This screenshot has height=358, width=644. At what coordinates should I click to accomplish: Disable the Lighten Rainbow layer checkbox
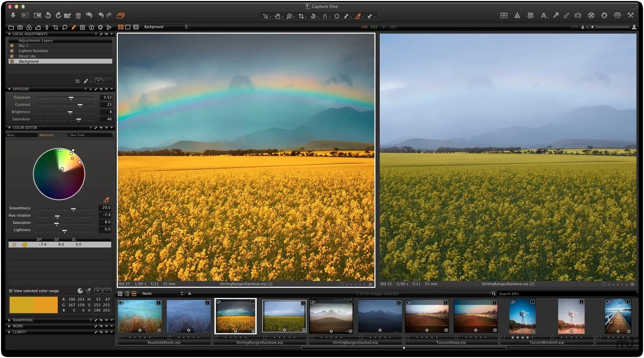pos(12,51)
